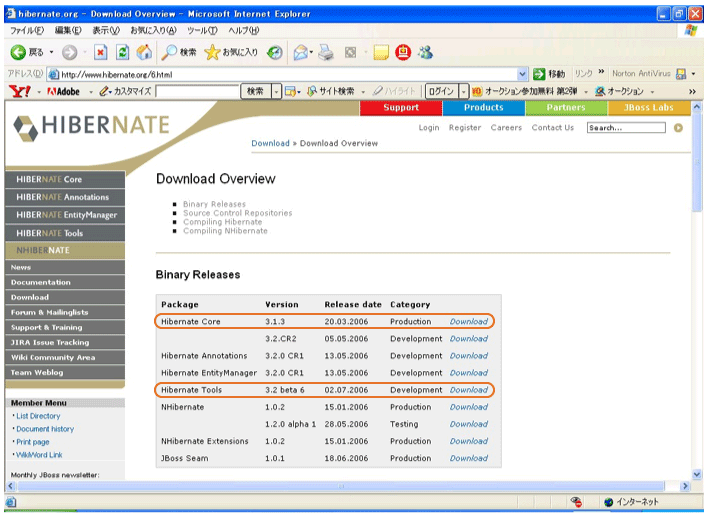The width and height of the screenshot is (710, 519).
Task: Open the Login link
Action: (429, 128)
